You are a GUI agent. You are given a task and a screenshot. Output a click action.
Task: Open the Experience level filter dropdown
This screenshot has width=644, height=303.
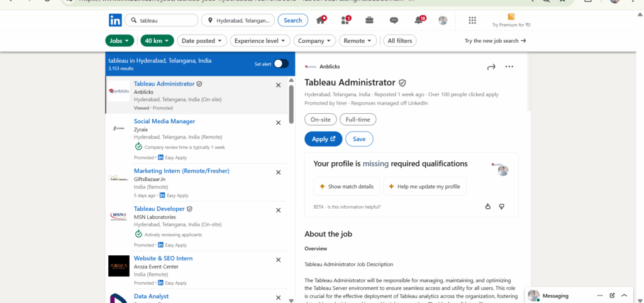click(x=260, y=41)
